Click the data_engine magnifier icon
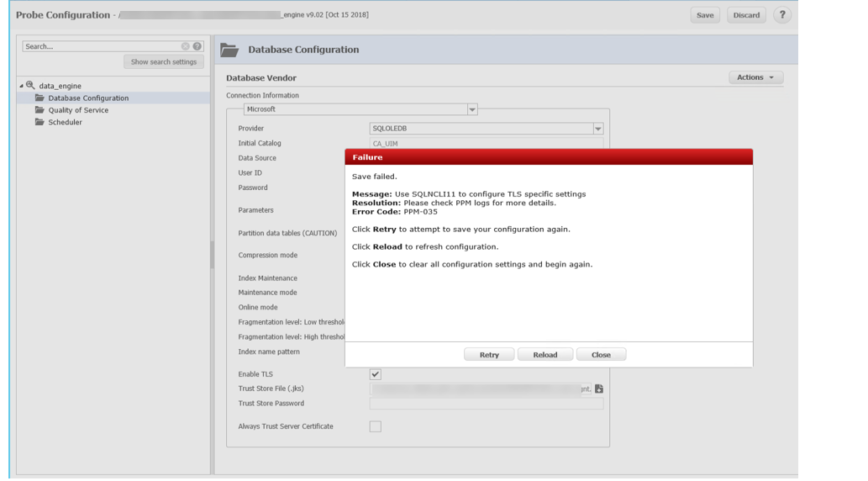Viewport: 868px width, 481px height. [30, 86]
